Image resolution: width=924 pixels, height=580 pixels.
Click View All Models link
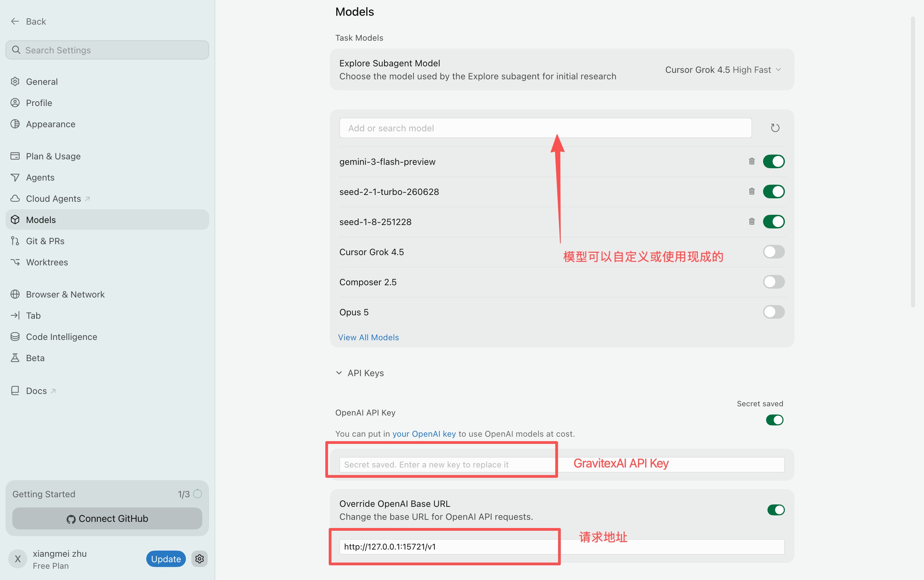point(368,337)
